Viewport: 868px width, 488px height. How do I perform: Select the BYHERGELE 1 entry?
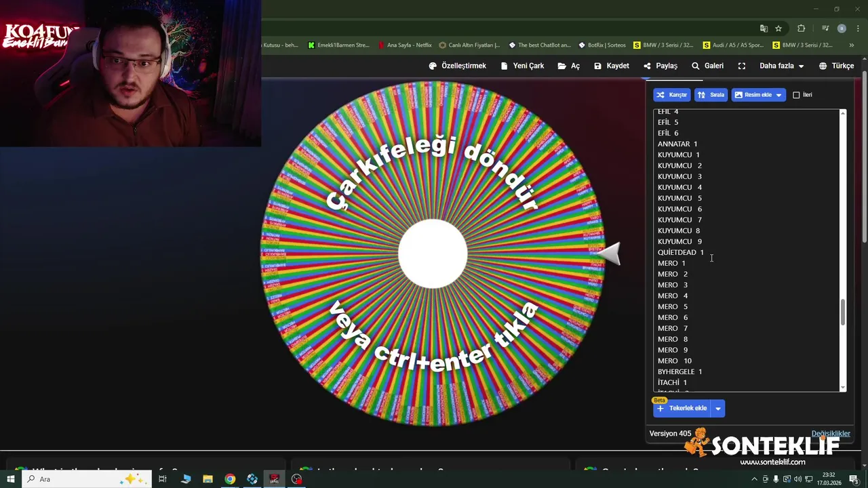679,371
